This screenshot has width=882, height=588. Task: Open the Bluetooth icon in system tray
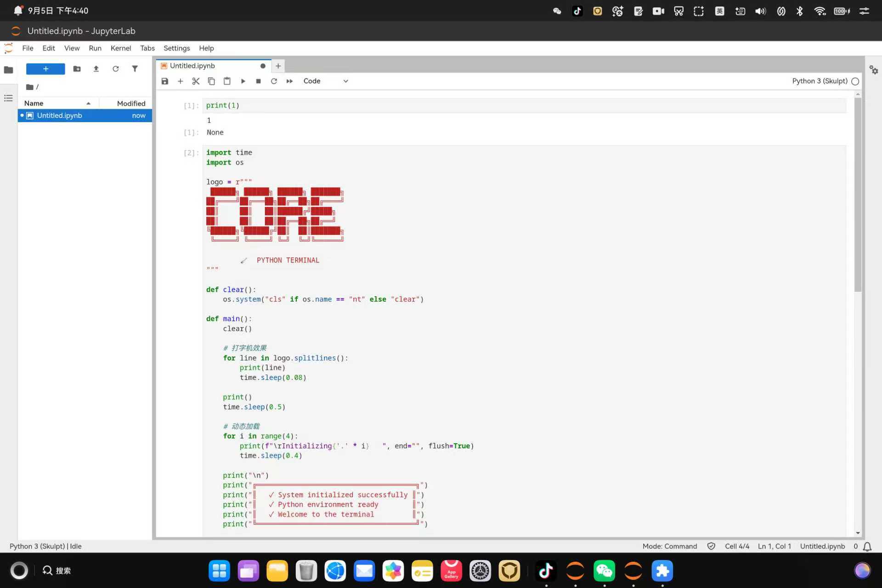coord(800,11)
